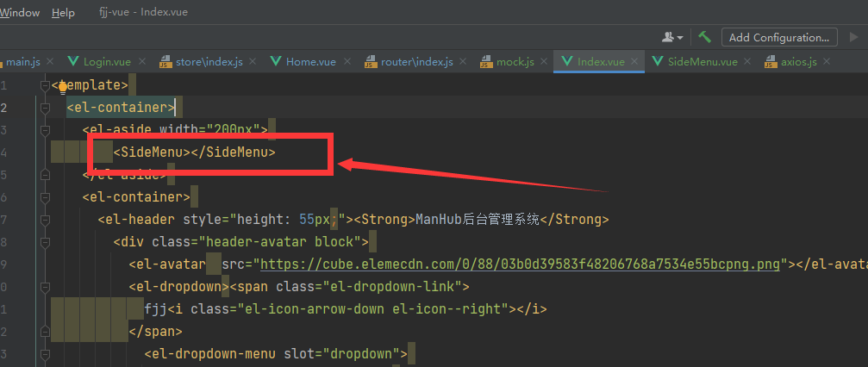Toggle fold marker at closing el-aside tag
This screenshot has width=868, height=367.
[x=45, y=175]
